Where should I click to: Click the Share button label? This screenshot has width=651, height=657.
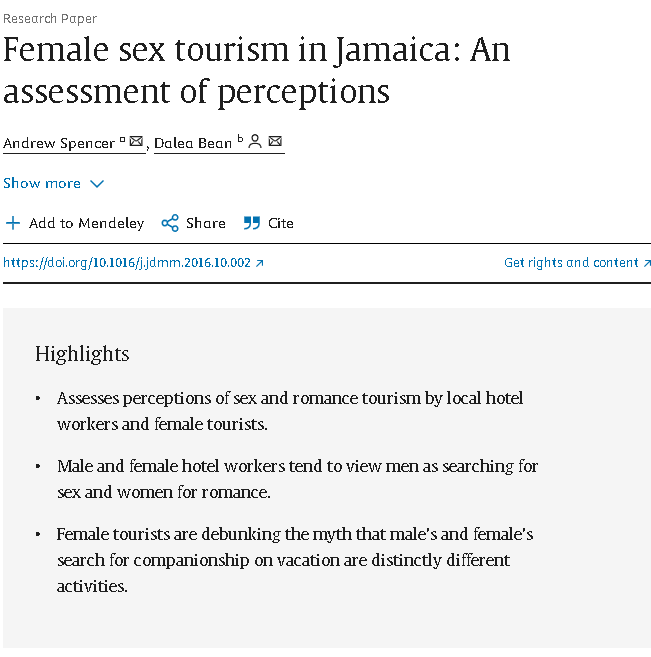[x=206, y=223]
